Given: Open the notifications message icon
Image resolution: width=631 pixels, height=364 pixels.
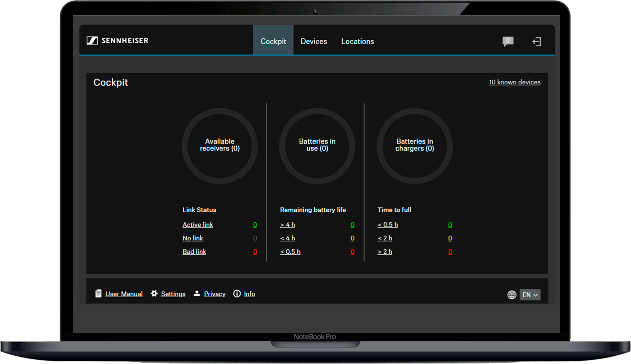Looking at the screenshot, I should click(x=507, y=41).
